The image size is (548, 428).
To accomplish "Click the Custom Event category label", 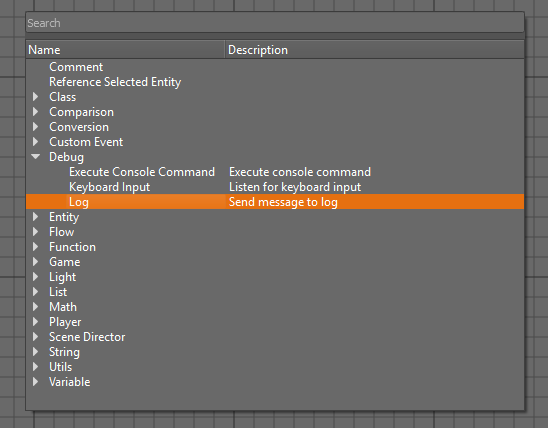I will pos(86,142).
